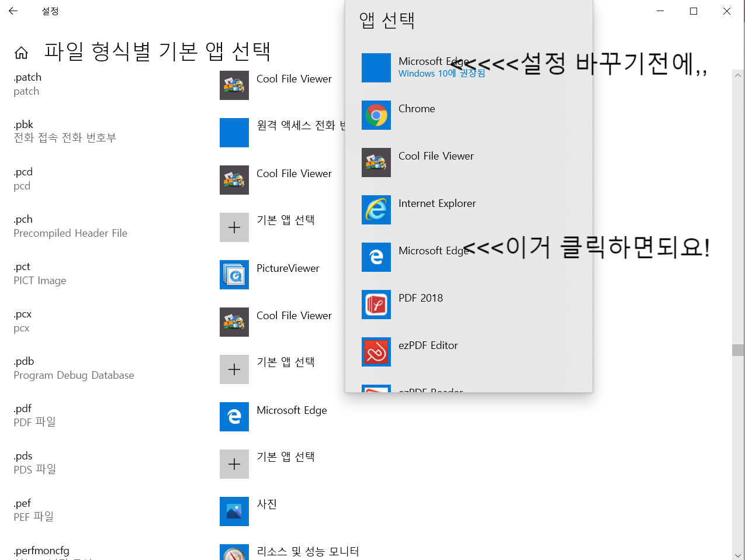Click the Resource Monitor icon for .perfmoncfg
Image resolution: width=745 pixels, height=560 pixels.
click(x=234, y=552)
